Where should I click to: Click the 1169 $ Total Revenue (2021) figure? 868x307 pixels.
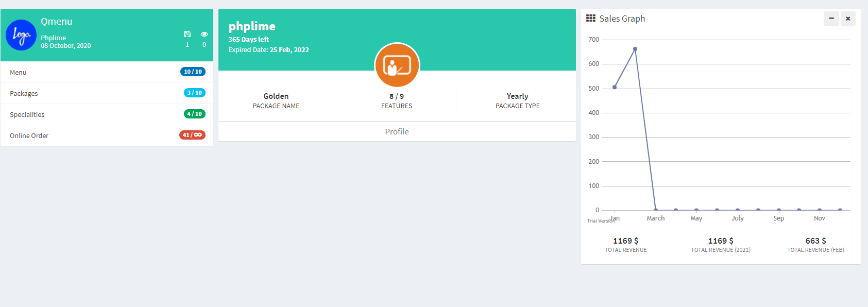[721, 241]
